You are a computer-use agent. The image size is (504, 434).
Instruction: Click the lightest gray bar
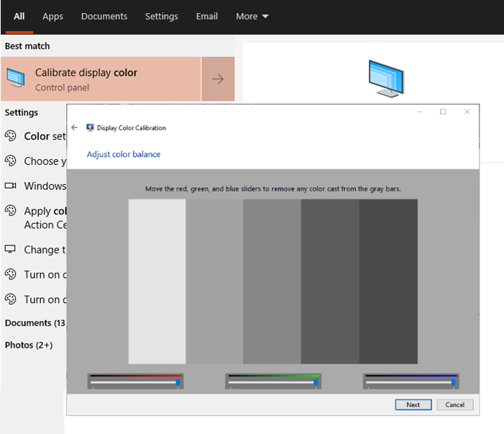click(157, 281)
